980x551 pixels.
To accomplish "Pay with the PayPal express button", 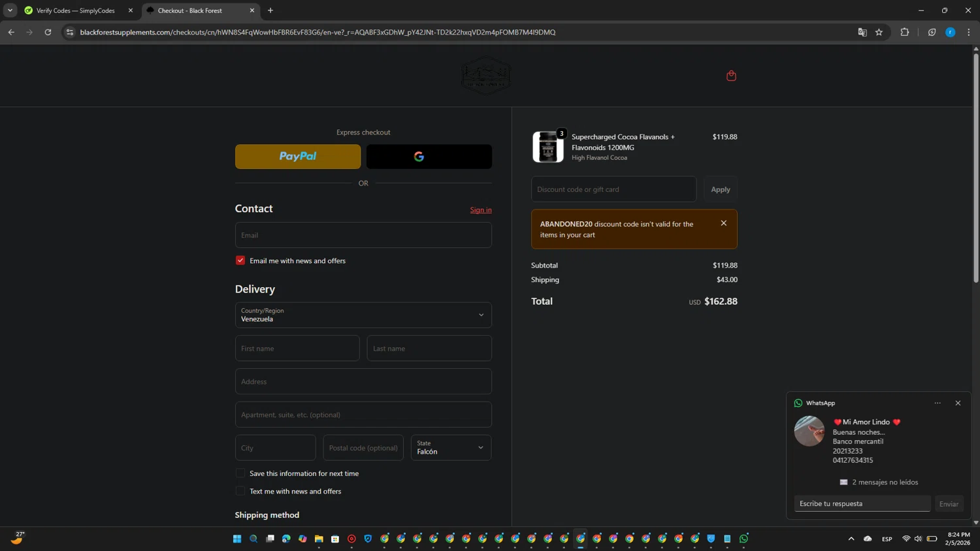I will [298, 157].
